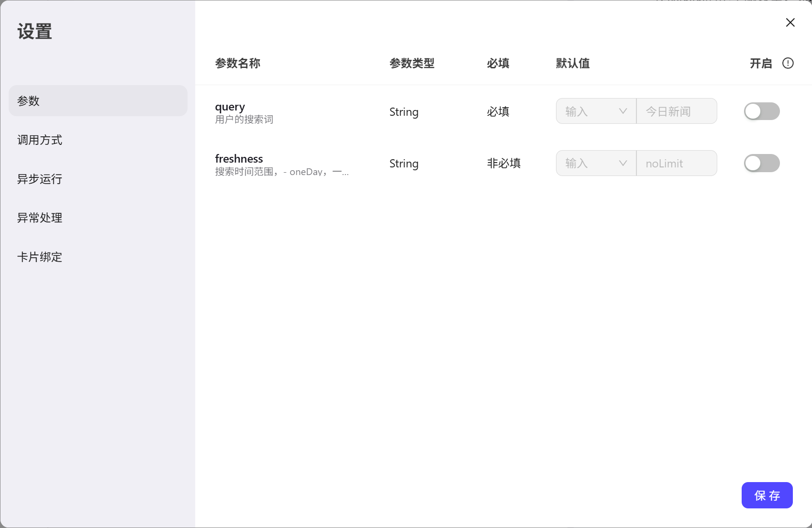Click the 参数名称 column header
812x528 pixels.
pos(237,63)
